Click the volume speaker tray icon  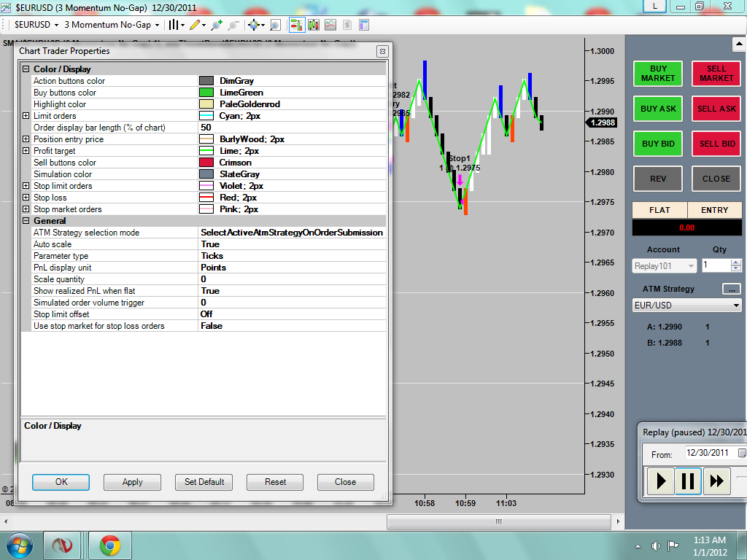pos(656,545)
